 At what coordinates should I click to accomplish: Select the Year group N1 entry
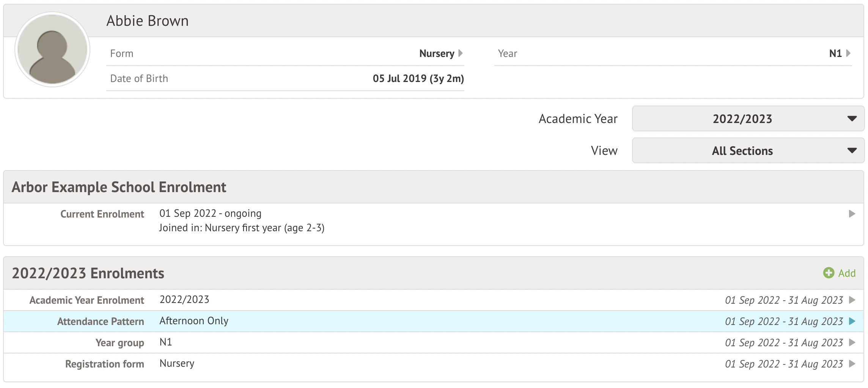pyautogui.click(x=166, y=342)
